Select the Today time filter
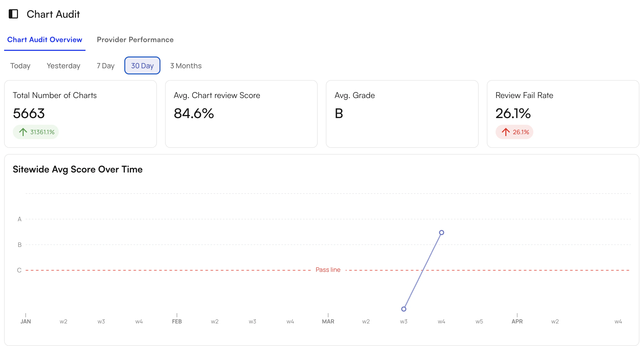This screenshot has height=346, width=644. 20,66
